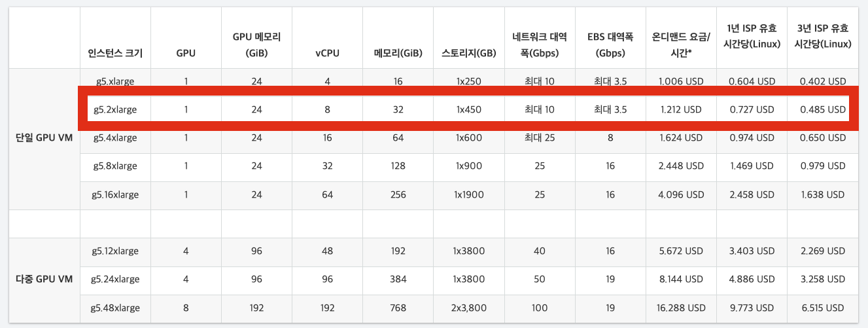This screenshot has width=868, height=328.
Task: Click the vCPU column header
Action: 328,53
